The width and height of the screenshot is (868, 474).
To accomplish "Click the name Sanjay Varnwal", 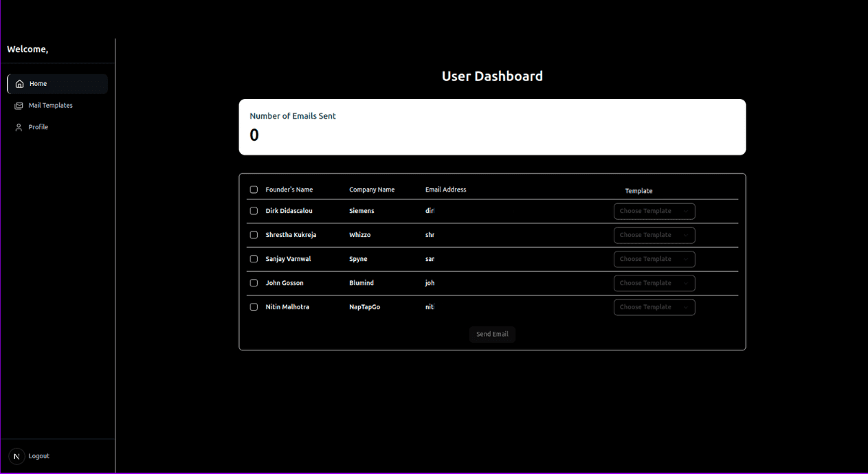I will tap(288, 259).
